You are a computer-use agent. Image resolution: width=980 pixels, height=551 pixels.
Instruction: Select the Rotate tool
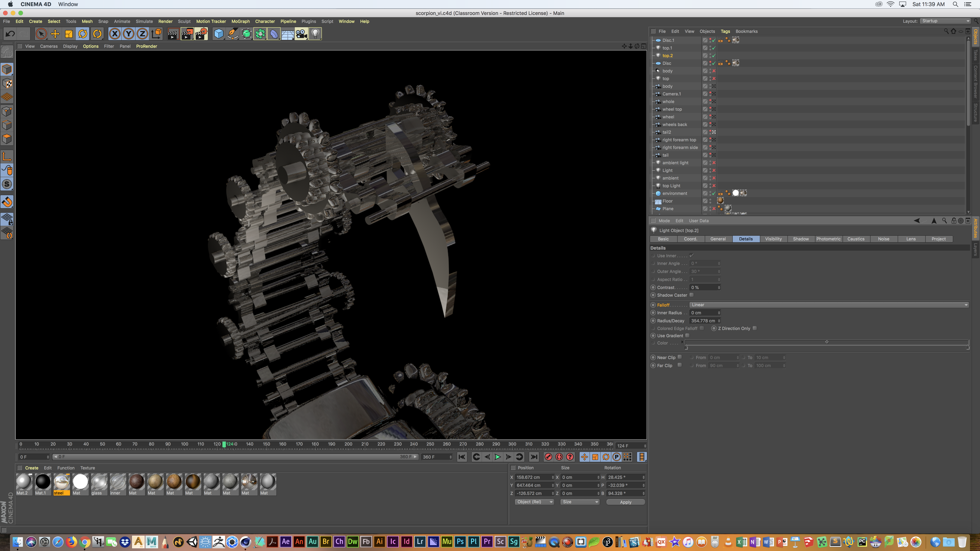(82, 34)
